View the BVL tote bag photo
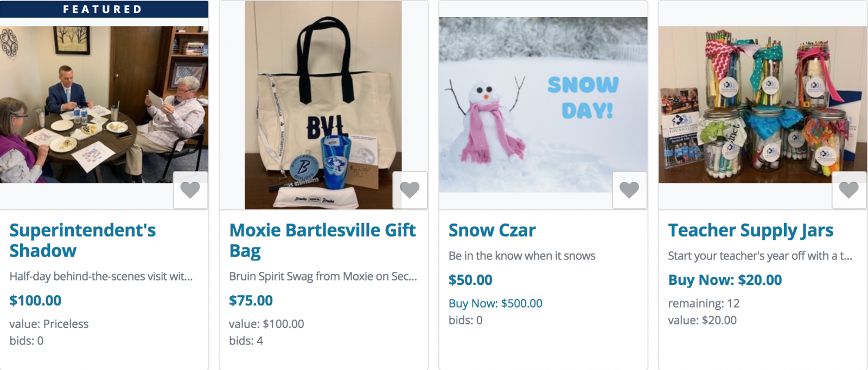The height and width of the screenshot is (370, 868). (x=323, y=105)
